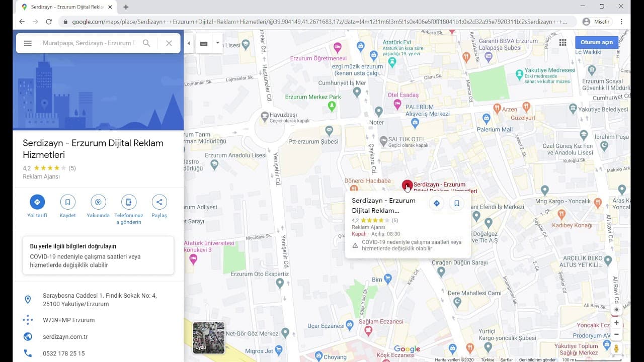Click the show my location button
The width and height of the screenshot is (644, 362).
pos(616,310)
